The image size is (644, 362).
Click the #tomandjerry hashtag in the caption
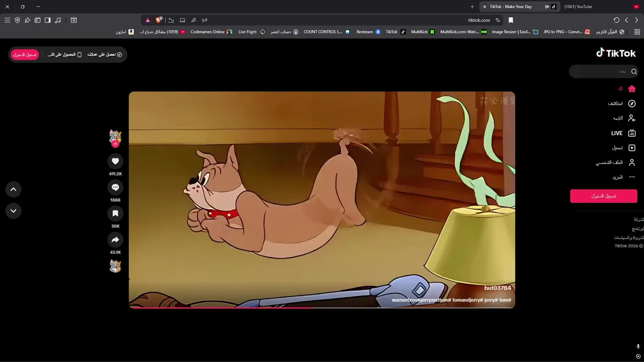467,300
